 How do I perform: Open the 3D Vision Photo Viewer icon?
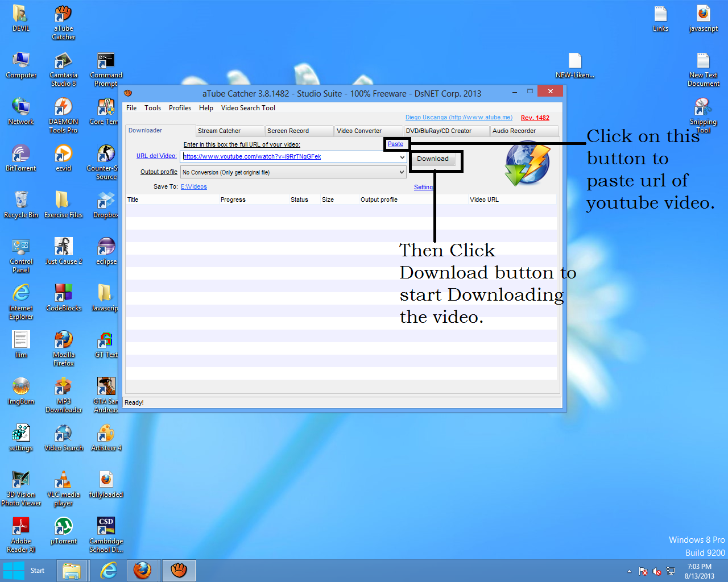point(21,489)
